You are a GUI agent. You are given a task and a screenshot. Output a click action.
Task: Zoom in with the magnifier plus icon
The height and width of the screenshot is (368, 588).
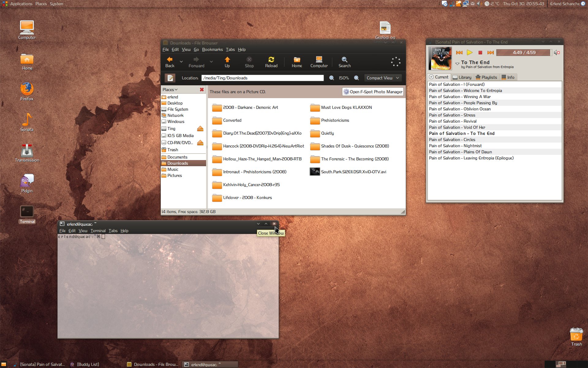coord(356,78)
